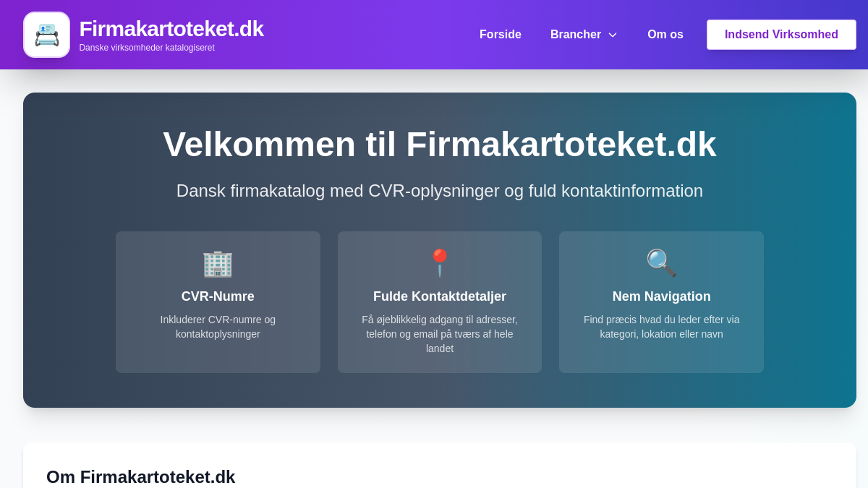The height and width of the screenshot is (488, 868).
Task: Click the Firmakartoteket.dk title to go home
Action: tap(171, 29)
